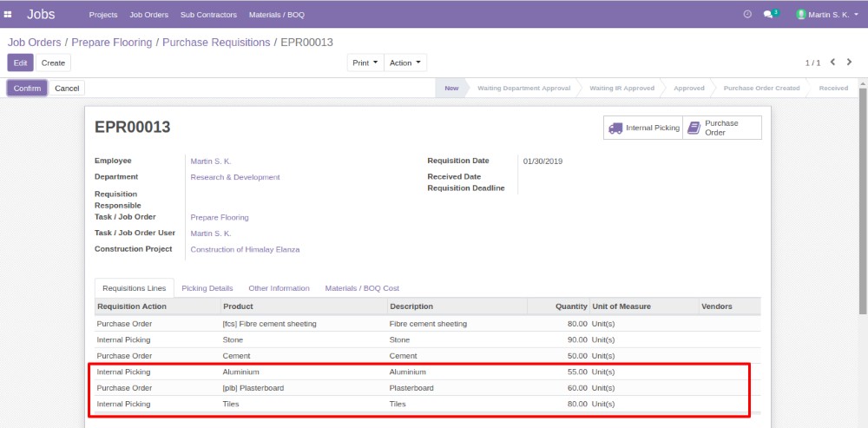Select Waiting Department Approval status stage
The image size is (868, 428).
pos(523,89)
